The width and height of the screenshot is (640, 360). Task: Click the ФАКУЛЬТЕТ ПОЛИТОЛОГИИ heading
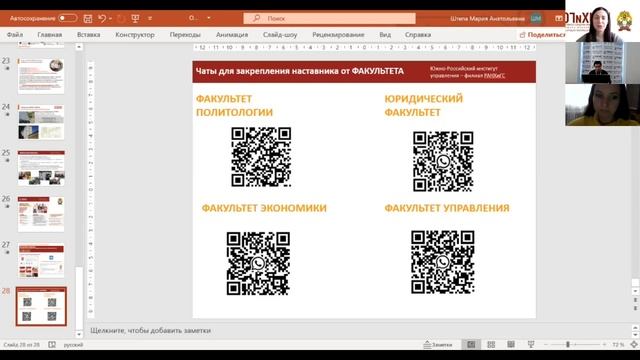tap(234, 105)
